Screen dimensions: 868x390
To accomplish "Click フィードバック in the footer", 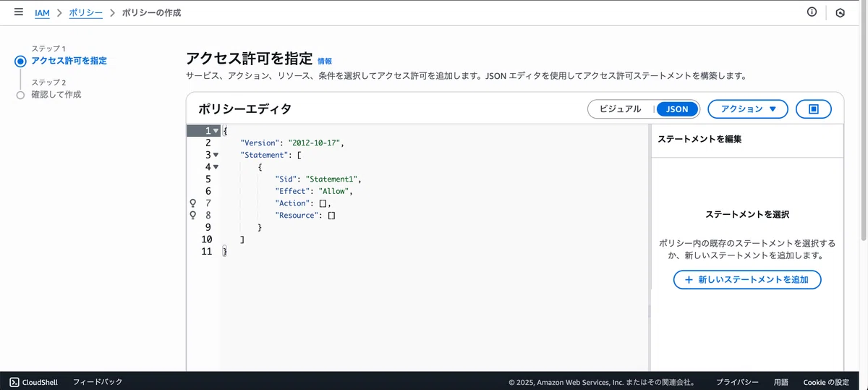I will [98, 382].
